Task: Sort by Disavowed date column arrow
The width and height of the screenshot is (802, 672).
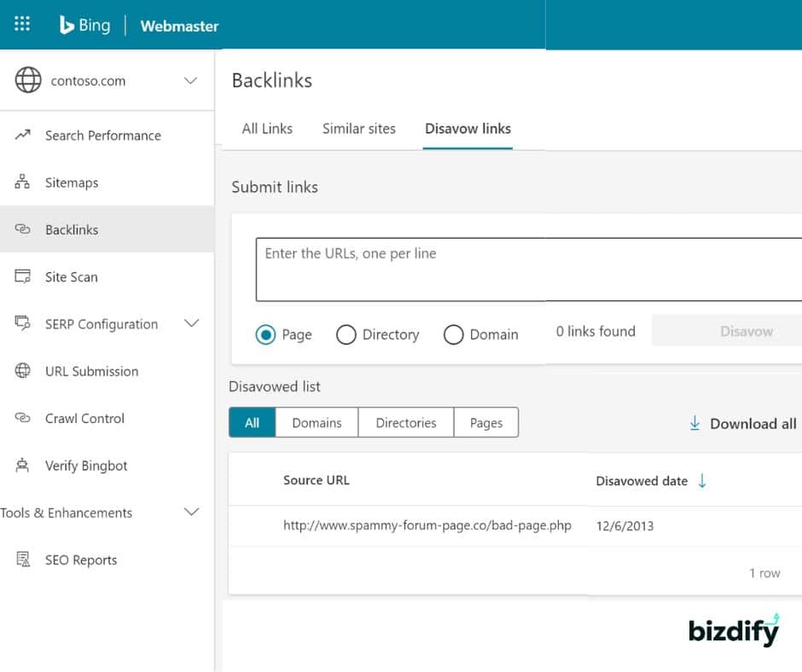Action: click(x=702, y=481)
